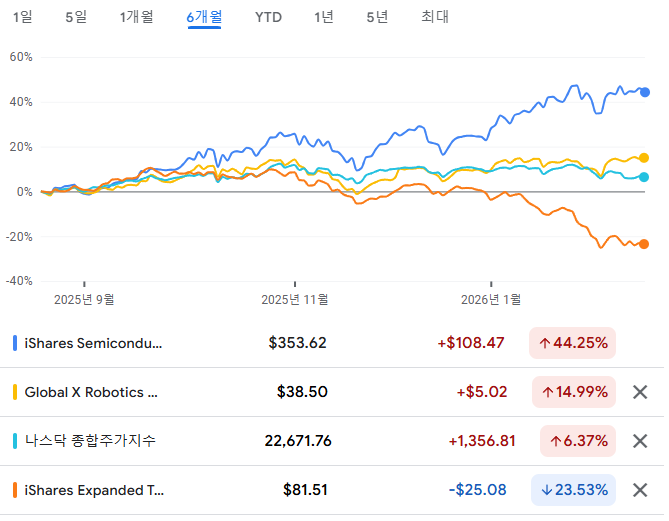
Task: Choose the 1개월 time range
Action: (x=135, y=17)
